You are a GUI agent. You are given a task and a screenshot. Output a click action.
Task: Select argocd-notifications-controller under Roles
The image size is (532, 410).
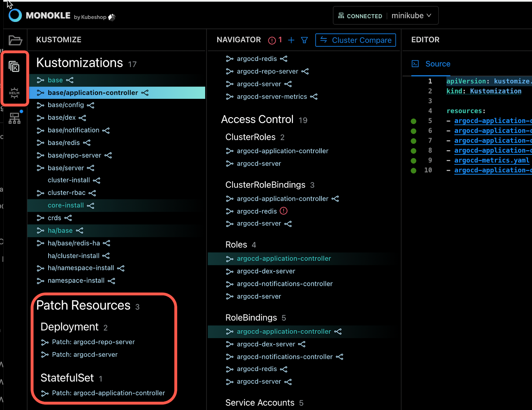pyautogui.click(x=285, y=284)
